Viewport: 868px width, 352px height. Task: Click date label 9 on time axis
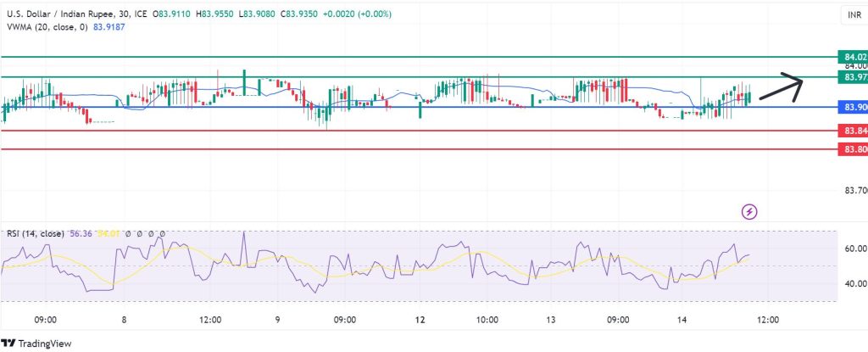coord(277,320)
